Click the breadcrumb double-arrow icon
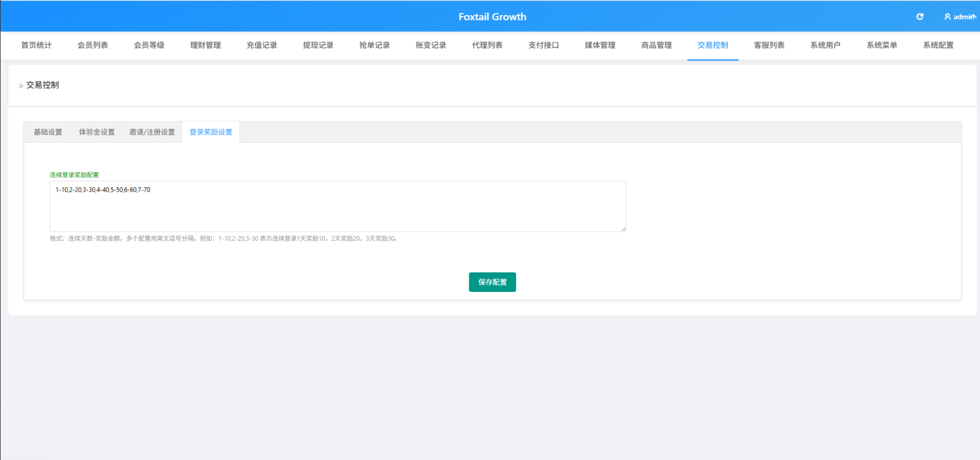This screenshot has height=460, width=980. [x=21, y=86]
